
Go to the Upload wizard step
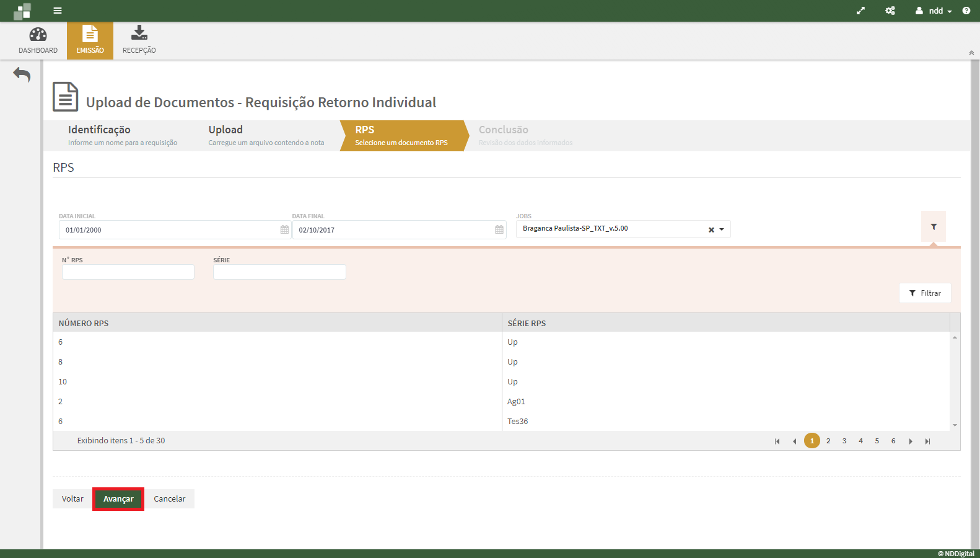266,135
